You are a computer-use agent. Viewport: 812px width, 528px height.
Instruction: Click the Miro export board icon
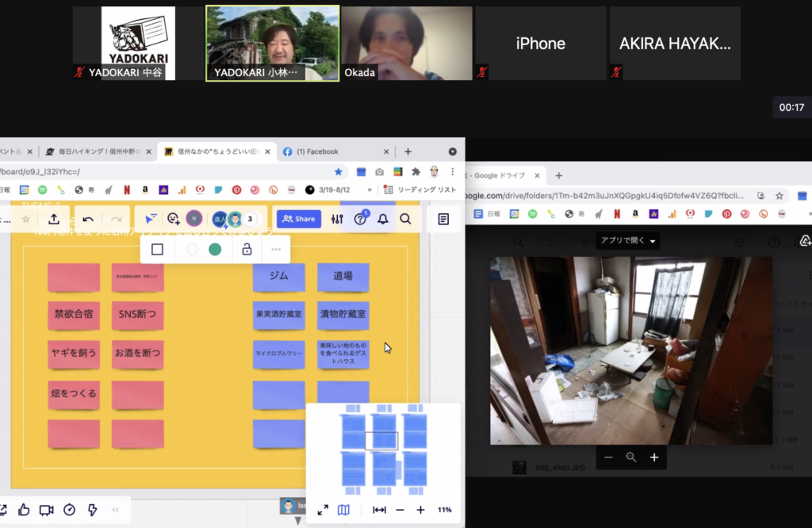[x=54, y=219]
